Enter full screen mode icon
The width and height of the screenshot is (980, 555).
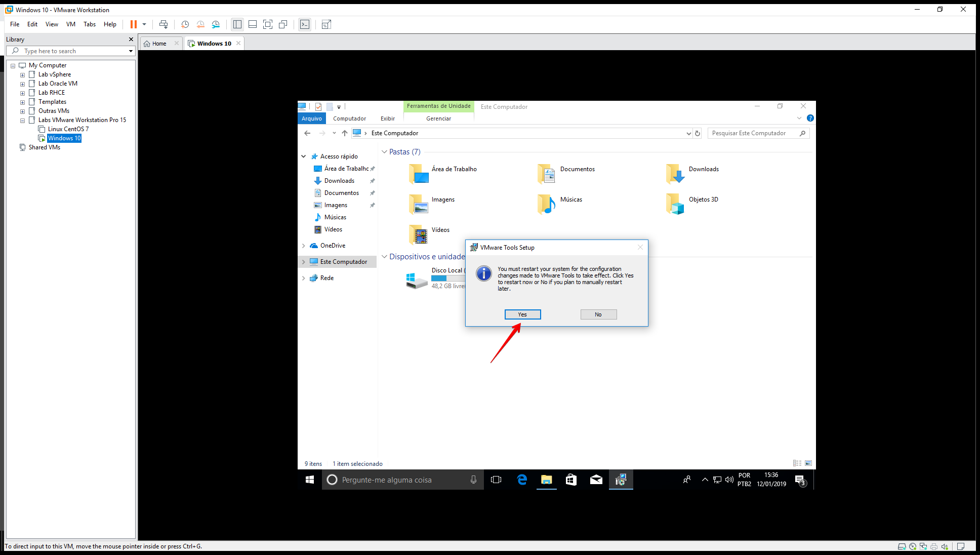coord(268,24)
